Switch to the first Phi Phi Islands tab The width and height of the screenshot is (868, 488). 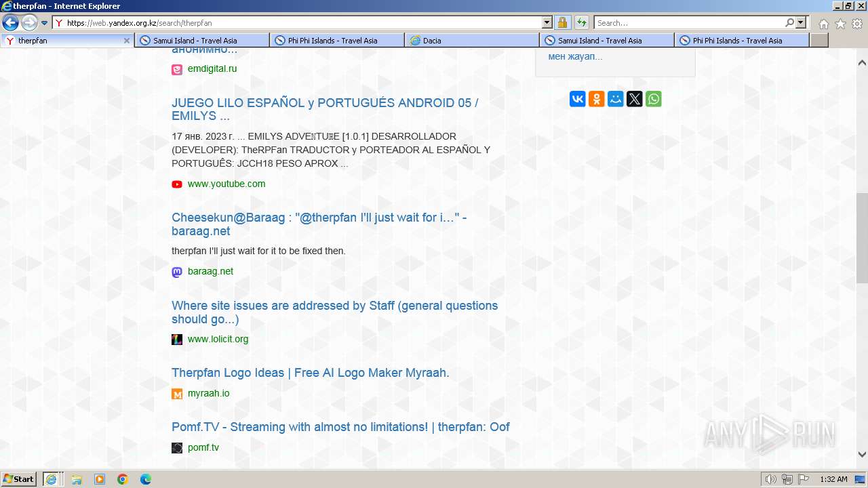(337, 41)
